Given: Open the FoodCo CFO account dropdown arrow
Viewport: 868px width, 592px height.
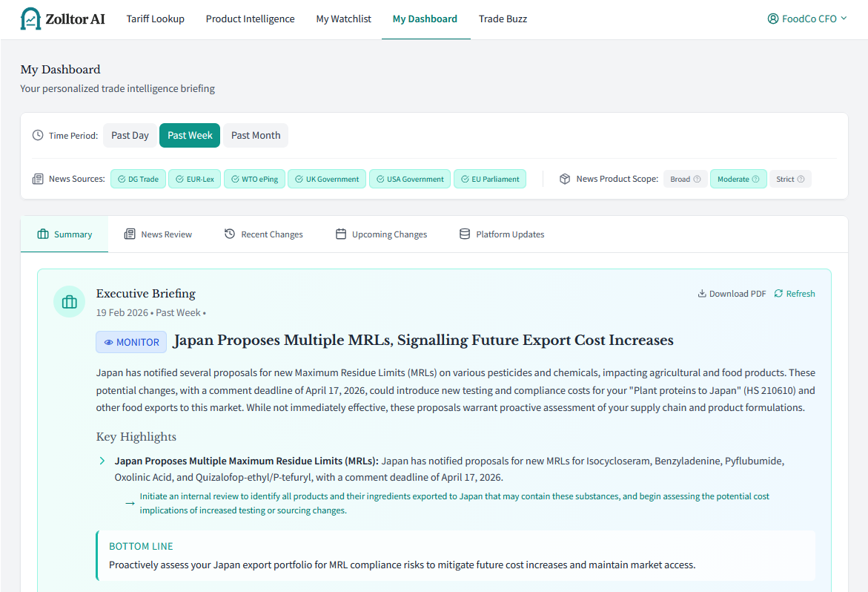Looking at the screenshot, I should [x=844, y=19].
